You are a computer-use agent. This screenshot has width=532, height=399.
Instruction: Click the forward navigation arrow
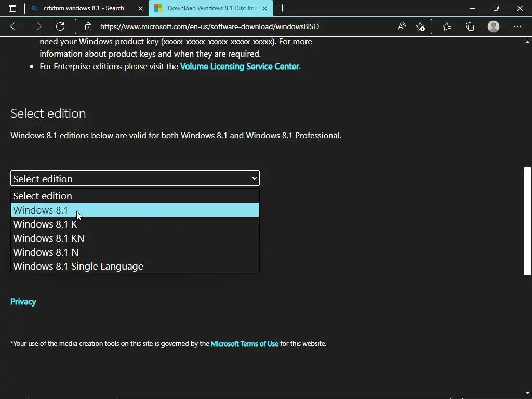tap(37, 26)
